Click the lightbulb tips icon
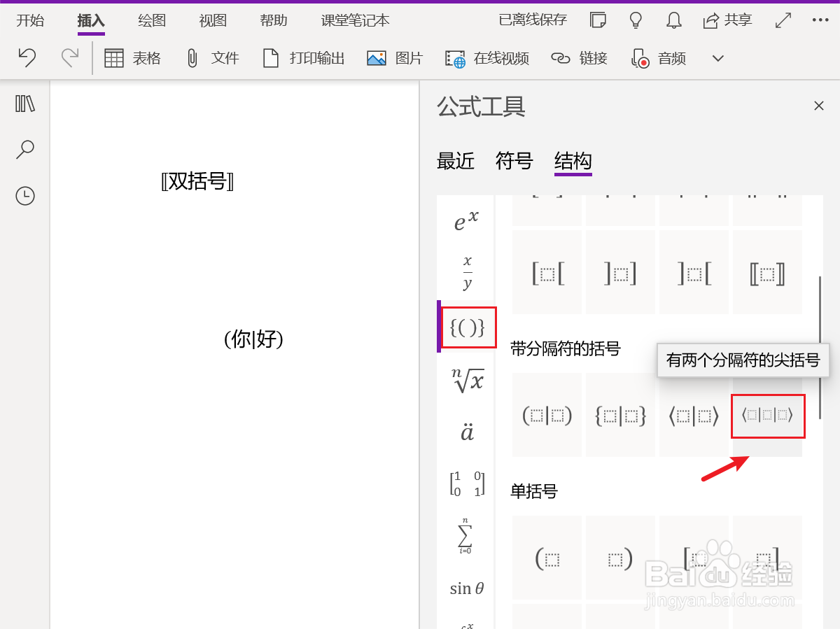The height and width of the screenshot is (629, 840). point(636,20)
